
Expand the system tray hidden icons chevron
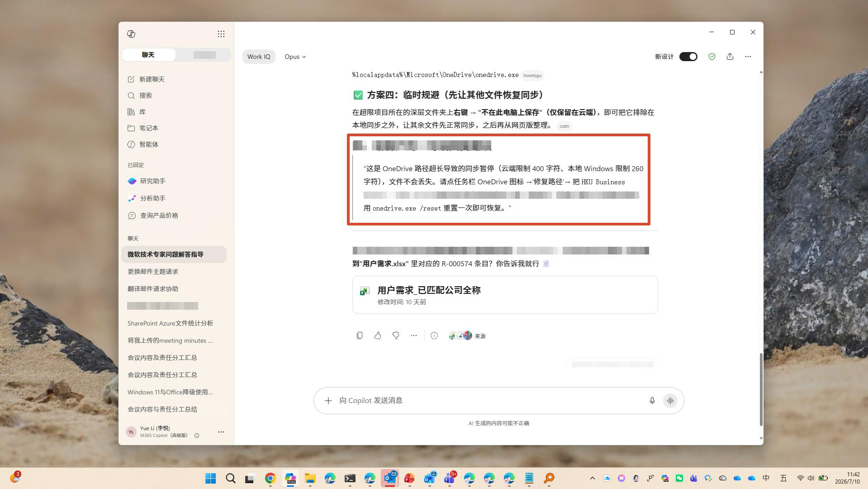coord(592,478)
